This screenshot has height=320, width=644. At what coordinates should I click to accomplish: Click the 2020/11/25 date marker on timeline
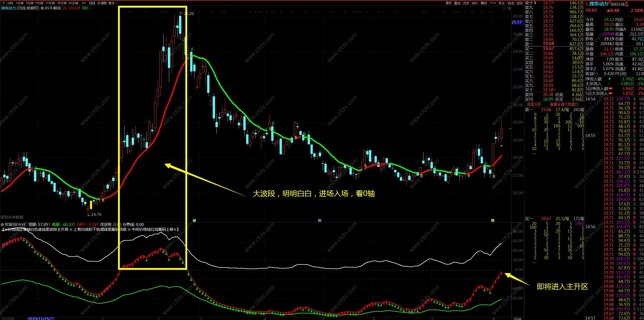click(41, 318)
